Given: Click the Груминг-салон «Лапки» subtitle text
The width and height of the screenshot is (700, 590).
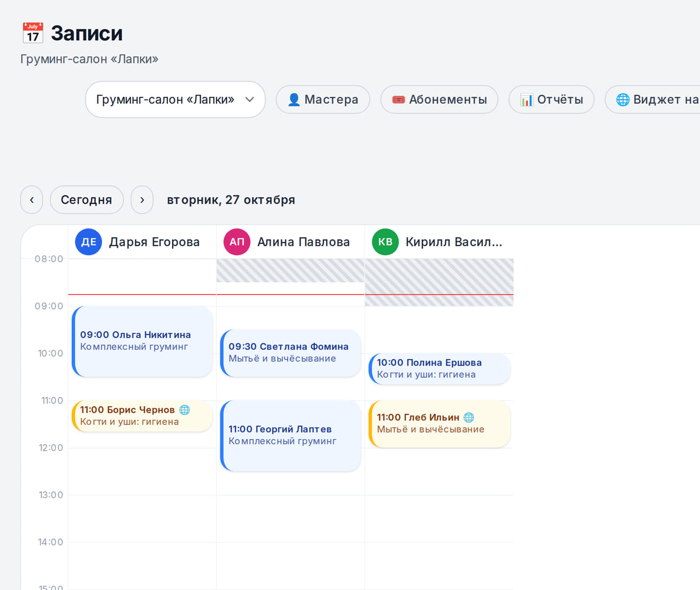Looking at the screenshot, I should tap(89, 59).
